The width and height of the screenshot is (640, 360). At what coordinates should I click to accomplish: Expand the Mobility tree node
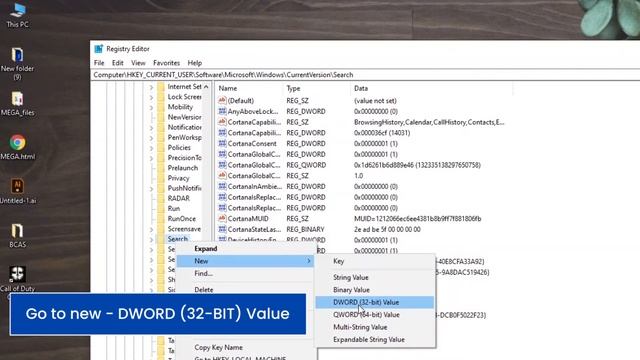pos(151,107)
